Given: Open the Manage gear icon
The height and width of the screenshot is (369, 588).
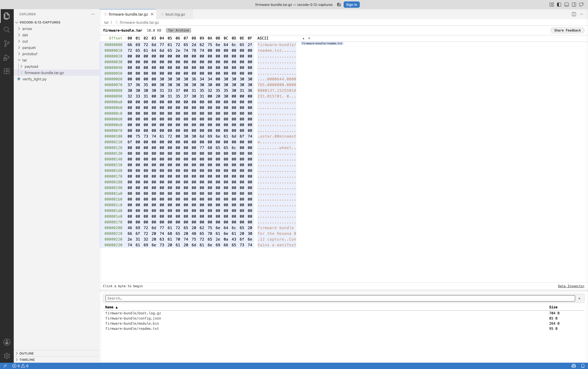Looking at the screenshot, I should 7,356.
